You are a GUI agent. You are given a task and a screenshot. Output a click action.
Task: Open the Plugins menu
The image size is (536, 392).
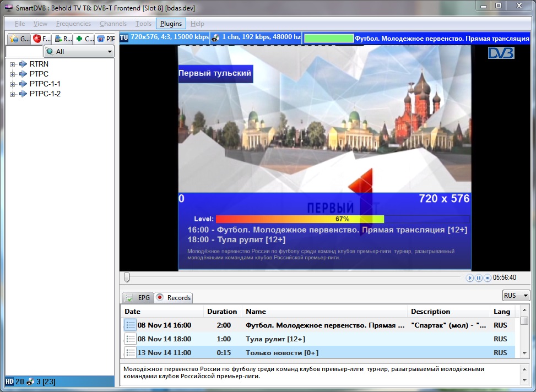point(171,24)
